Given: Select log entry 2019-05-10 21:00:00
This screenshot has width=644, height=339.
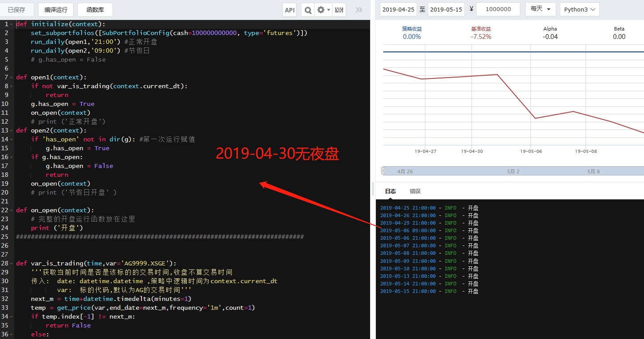Looking at the screenshot, I should (x=429, y=269).
